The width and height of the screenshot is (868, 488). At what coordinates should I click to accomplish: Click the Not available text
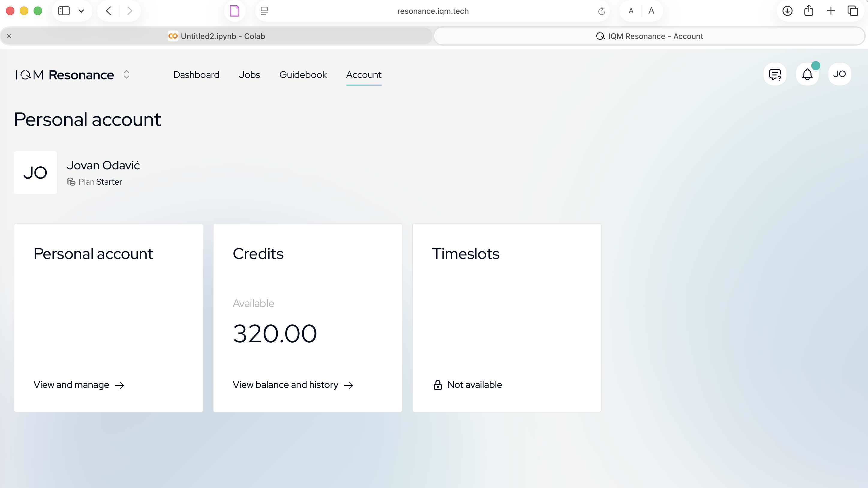(x=474, y=385)
